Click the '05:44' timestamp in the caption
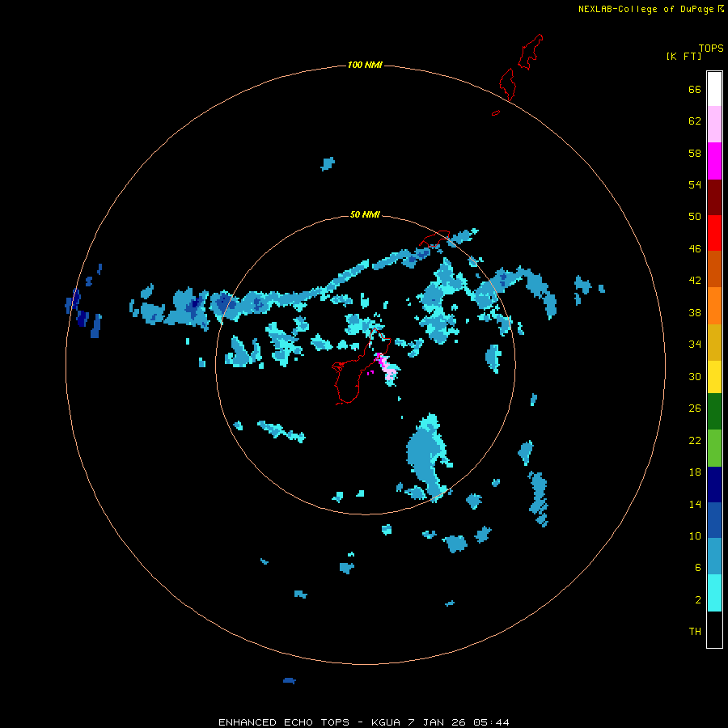Screen dimensions: 728x728 pos(491,722)
